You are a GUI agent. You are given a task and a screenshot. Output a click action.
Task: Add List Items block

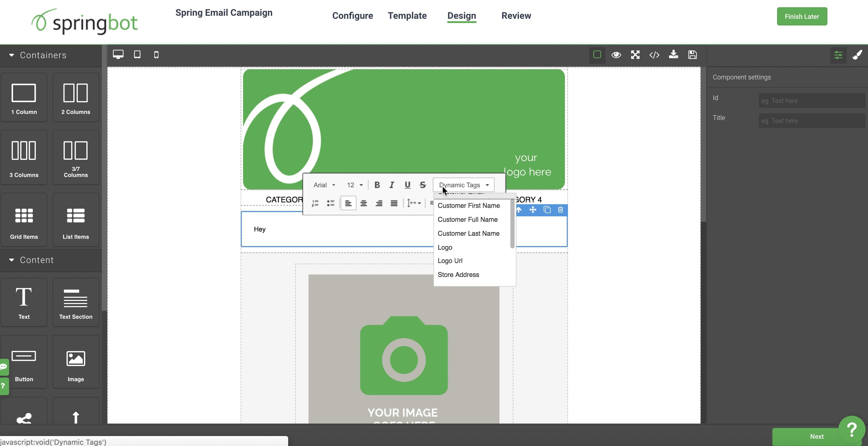point(76,220)
